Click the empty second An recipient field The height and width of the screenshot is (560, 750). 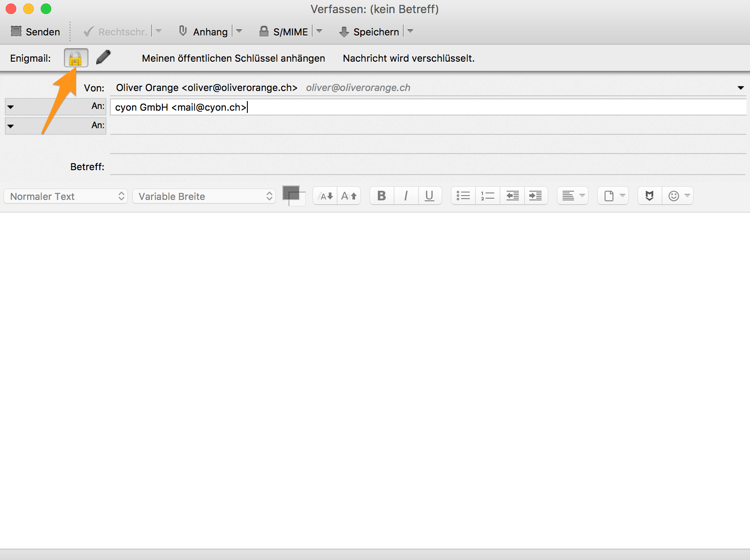click(x=428, y=126)
